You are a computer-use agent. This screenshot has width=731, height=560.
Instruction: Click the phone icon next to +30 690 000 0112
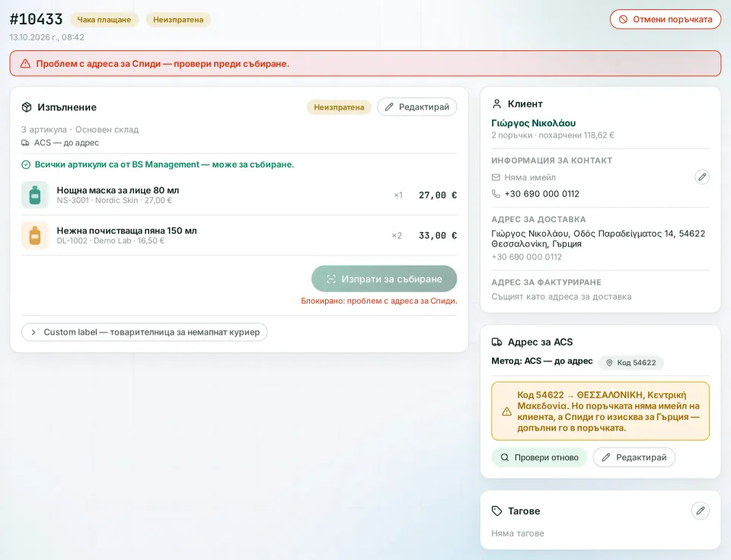coord(496,194)
